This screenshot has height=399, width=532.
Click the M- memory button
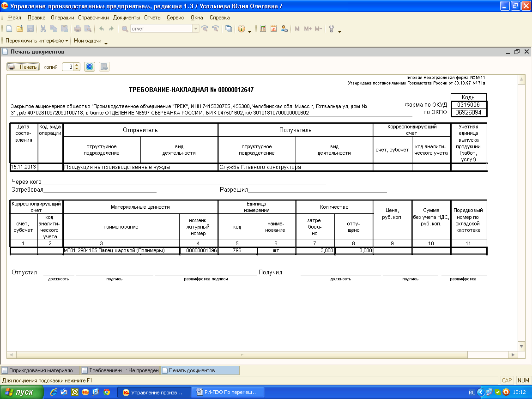(318, 29)
